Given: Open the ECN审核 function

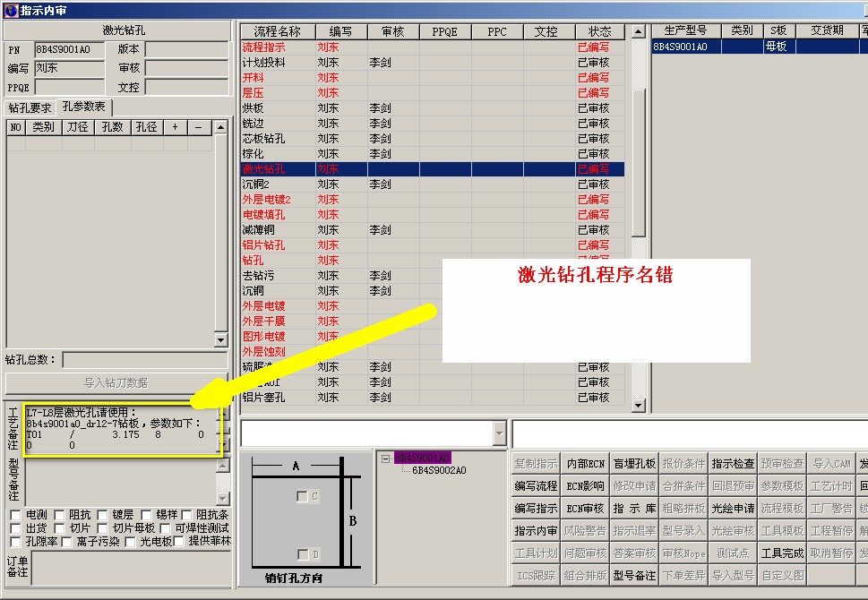Looking at the screenshot, I should pos(585,508).
